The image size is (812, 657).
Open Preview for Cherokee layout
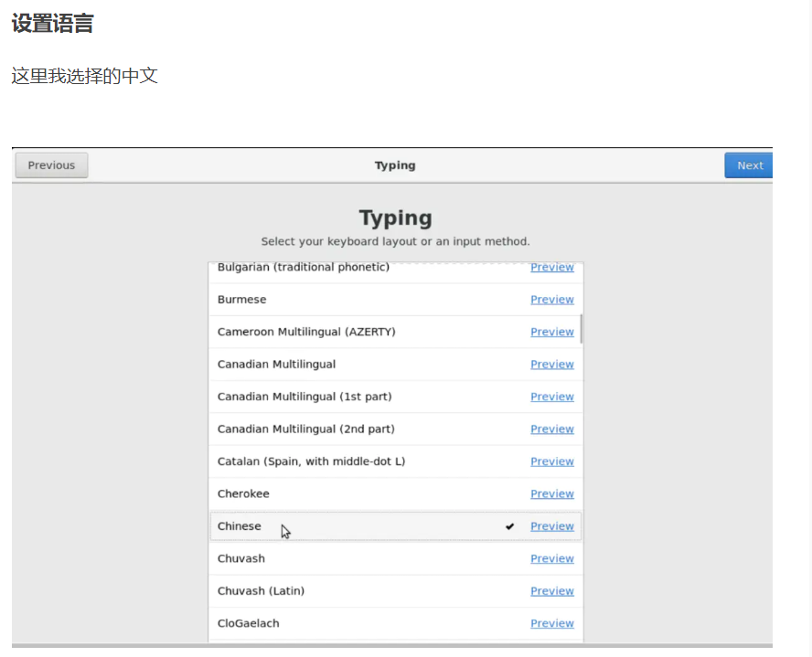click(552, 493)
